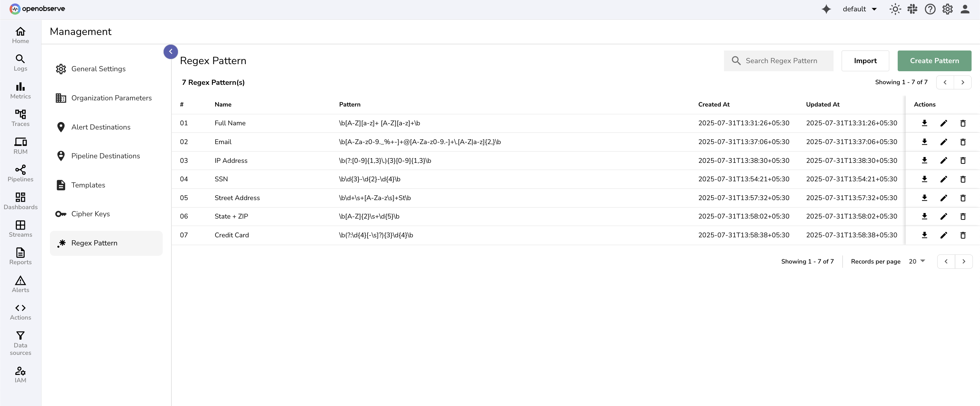Toggle light/dark theme sun icon

[x=895, y=9]
